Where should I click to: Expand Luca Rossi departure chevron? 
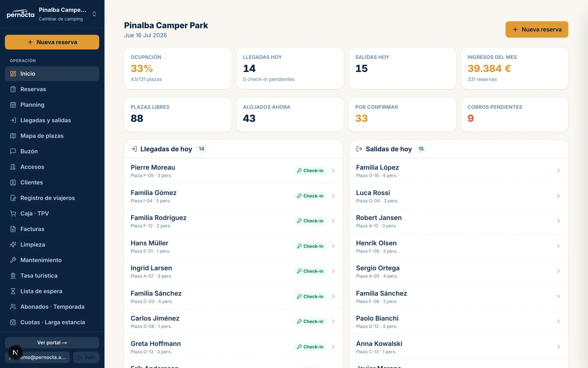(558, 196)
